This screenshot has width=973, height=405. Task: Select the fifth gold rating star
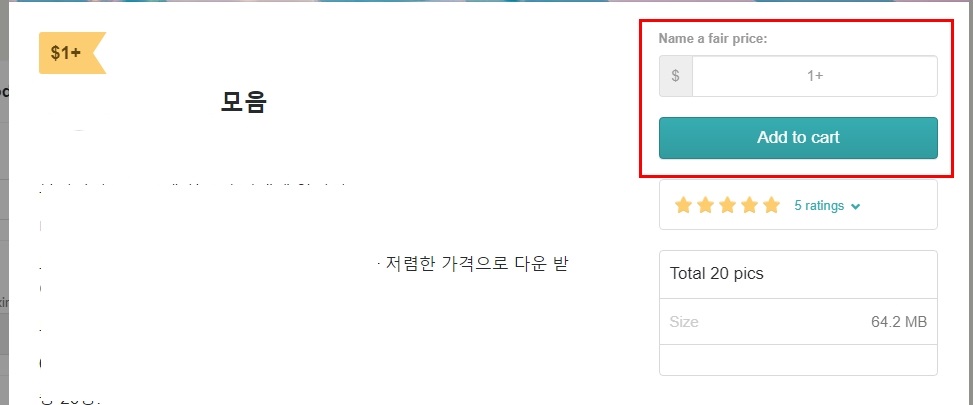point(772,205)
